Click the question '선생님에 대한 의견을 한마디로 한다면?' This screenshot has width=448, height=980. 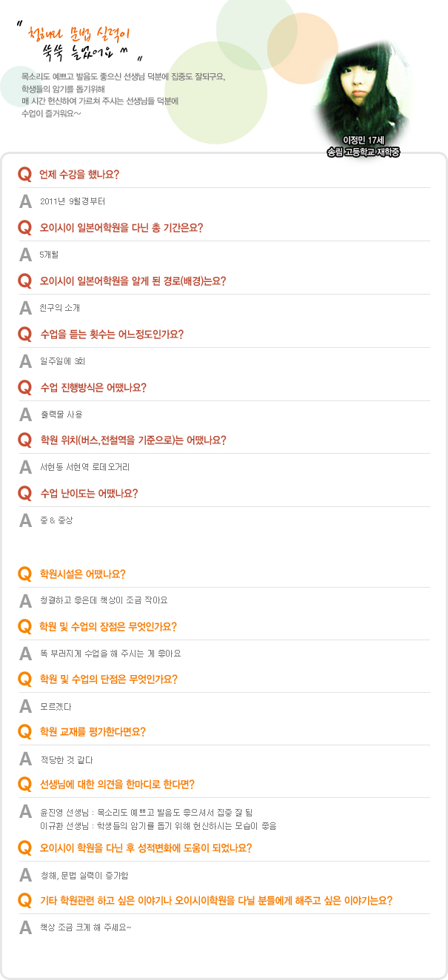point(117,785)
